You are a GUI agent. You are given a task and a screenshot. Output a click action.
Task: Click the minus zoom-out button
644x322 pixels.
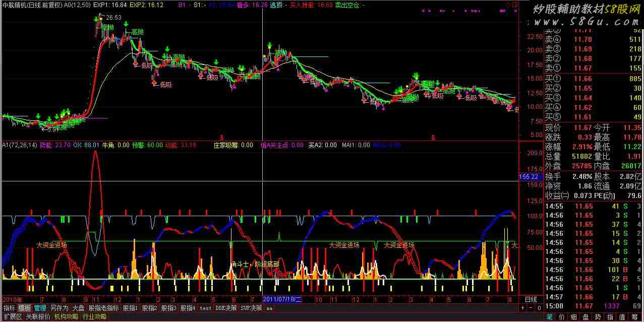(530, 308)
